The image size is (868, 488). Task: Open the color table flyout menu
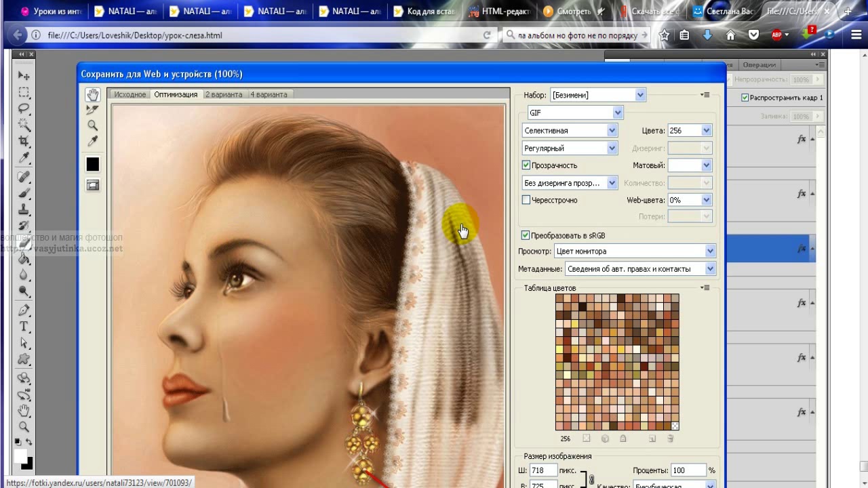pyautogui.click(x=705, y=288)
